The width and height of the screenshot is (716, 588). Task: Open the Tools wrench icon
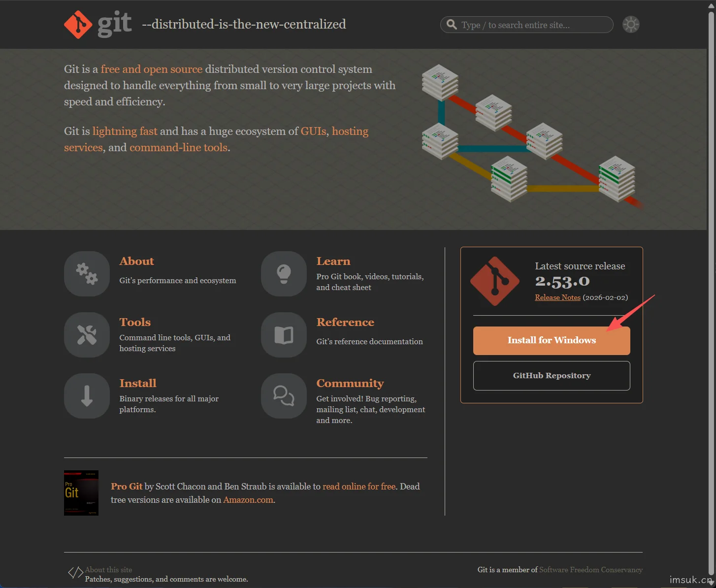point(87,335)
